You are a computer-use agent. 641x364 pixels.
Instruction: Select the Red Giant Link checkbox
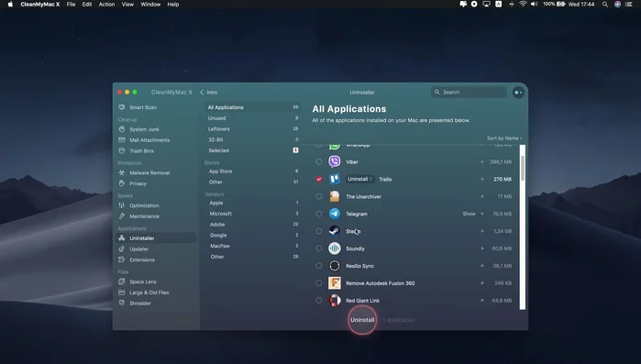pos(319,300)
